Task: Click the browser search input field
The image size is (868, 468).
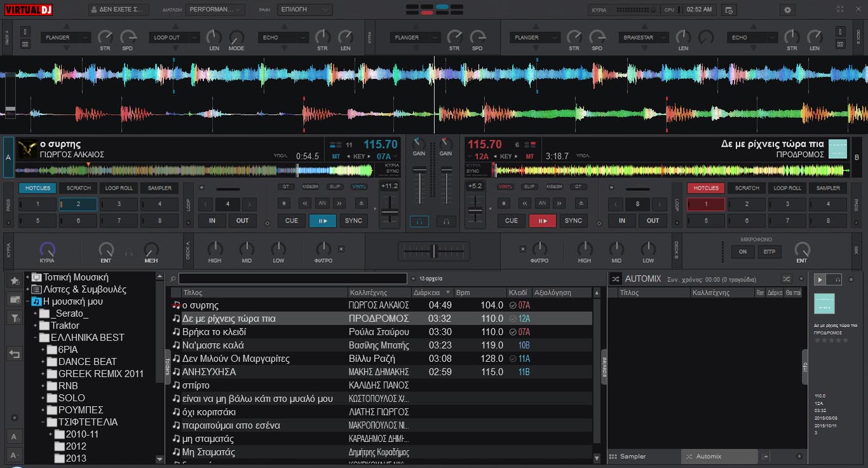Action: coord(292,279)
